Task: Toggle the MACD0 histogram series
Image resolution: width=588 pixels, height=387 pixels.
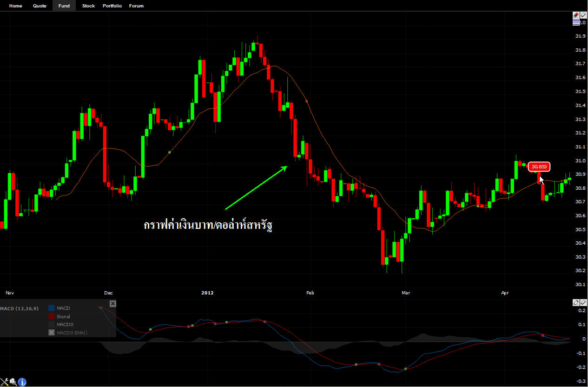Action: (52, 324)
